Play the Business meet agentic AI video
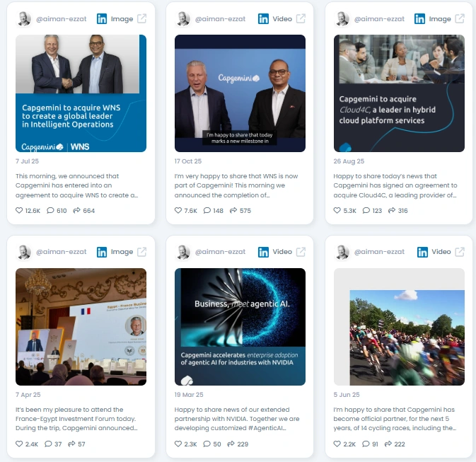The image size is (476, 462). point(240,327)
